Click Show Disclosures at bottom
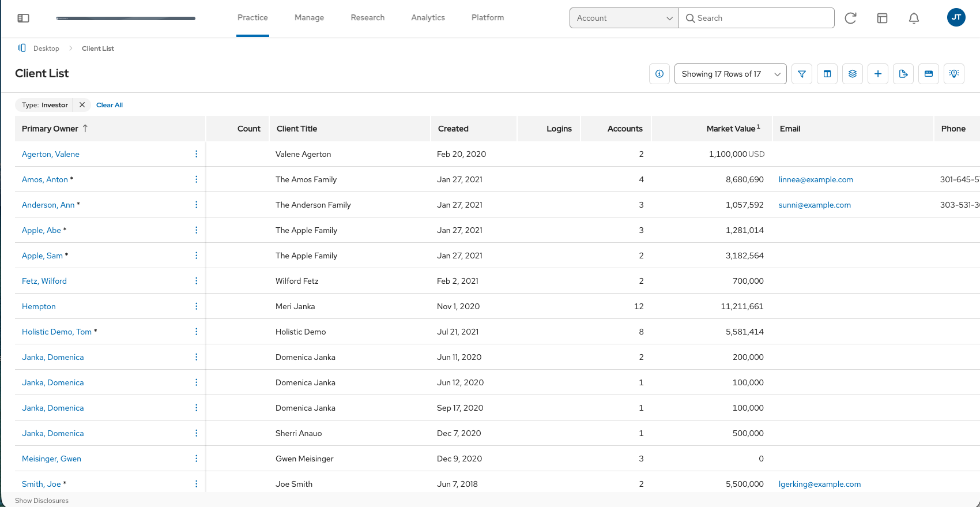980x507 pixels. tap(42, 501)
